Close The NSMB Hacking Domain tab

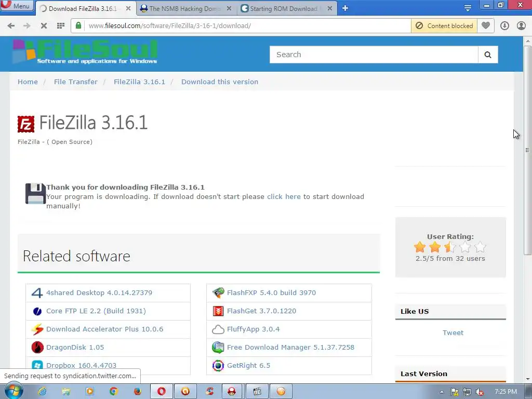click(229, 8)
